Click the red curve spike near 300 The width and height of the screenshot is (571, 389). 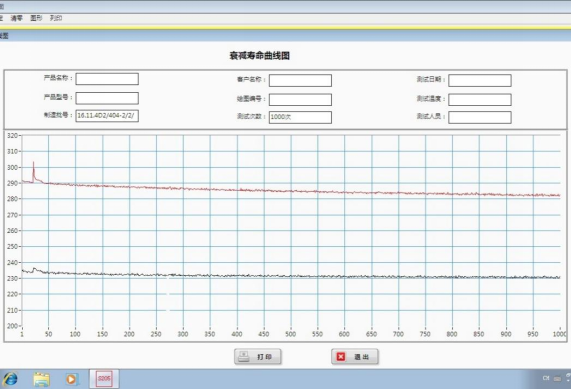(34, 168)
